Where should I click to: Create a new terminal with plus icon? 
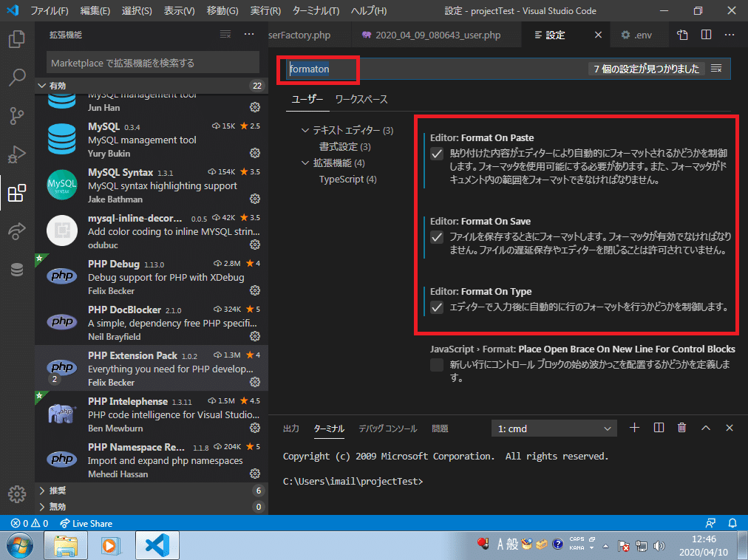634,428
